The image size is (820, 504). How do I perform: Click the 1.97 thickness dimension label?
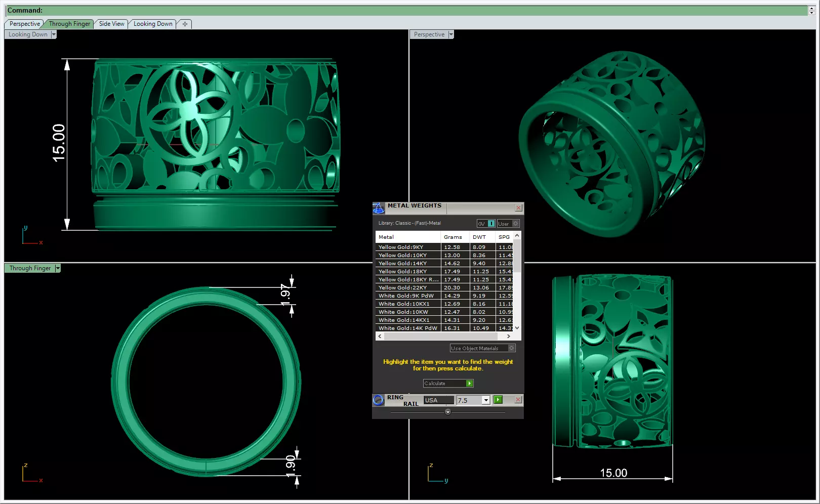click(285, 295)
